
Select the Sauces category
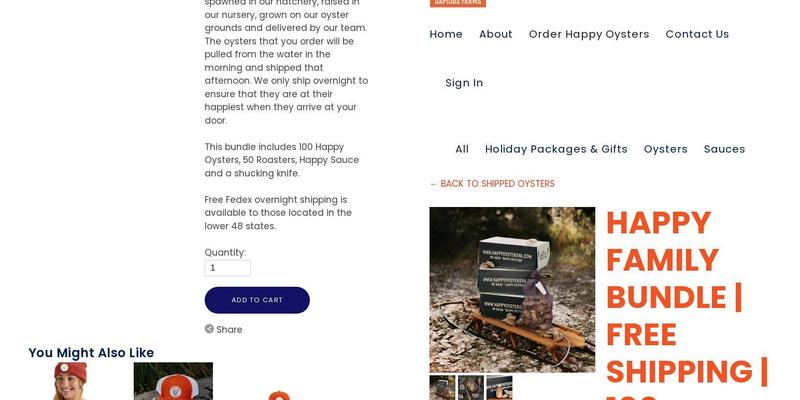(x=724, y=149)
